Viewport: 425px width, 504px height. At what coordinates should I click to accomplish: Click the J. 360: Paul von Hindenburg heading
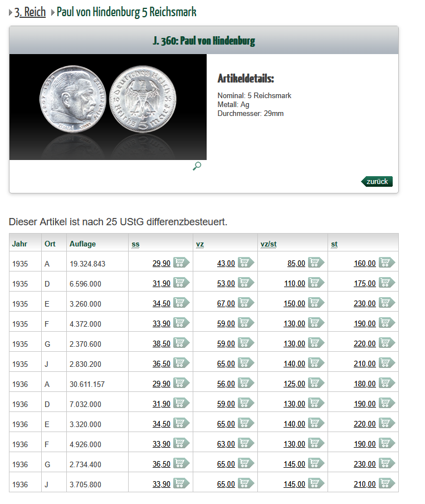coord(204,41)
